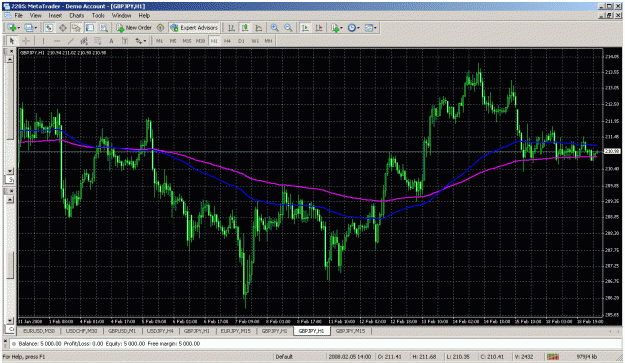The width and height of the screenshot is (625, 363).
Task: Click the current price label 210.90
Action: tap(611, 151)
